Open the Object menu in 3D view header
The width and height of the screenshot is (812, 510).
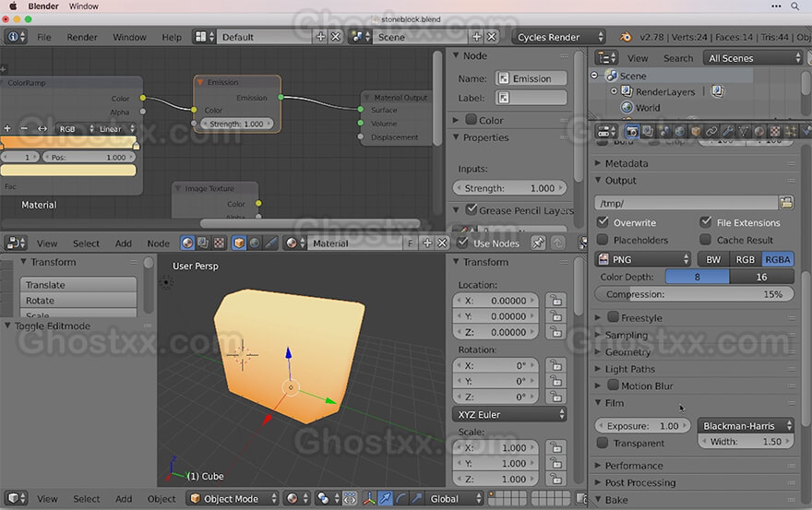point(161,499)
